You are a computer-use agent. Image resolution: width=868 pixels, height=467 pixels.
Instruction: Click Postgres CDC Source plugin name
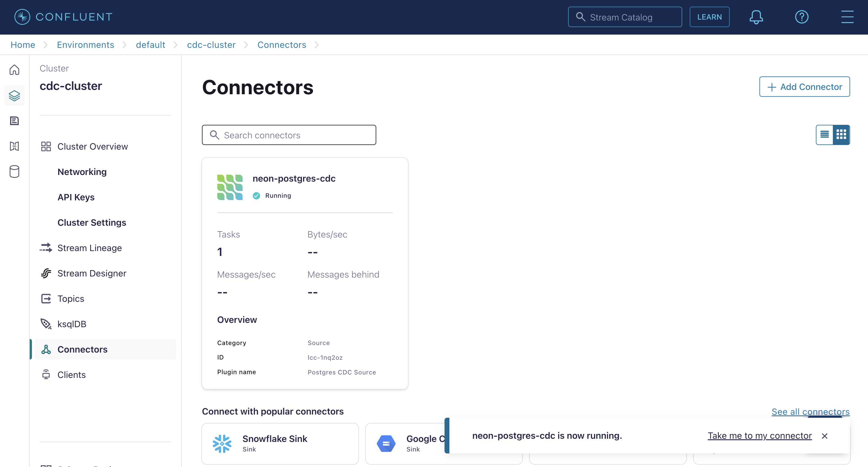point(342,372)
